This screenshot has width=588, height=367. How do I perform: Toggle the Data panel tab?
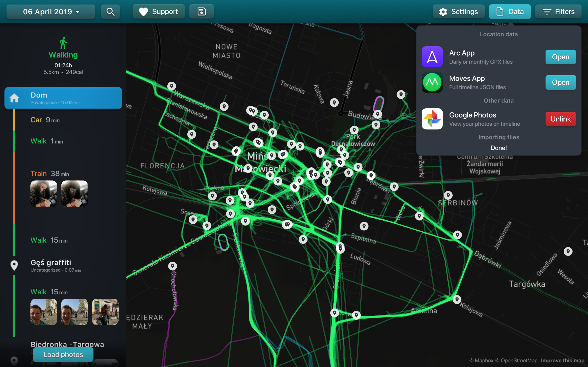click(510, 12)
